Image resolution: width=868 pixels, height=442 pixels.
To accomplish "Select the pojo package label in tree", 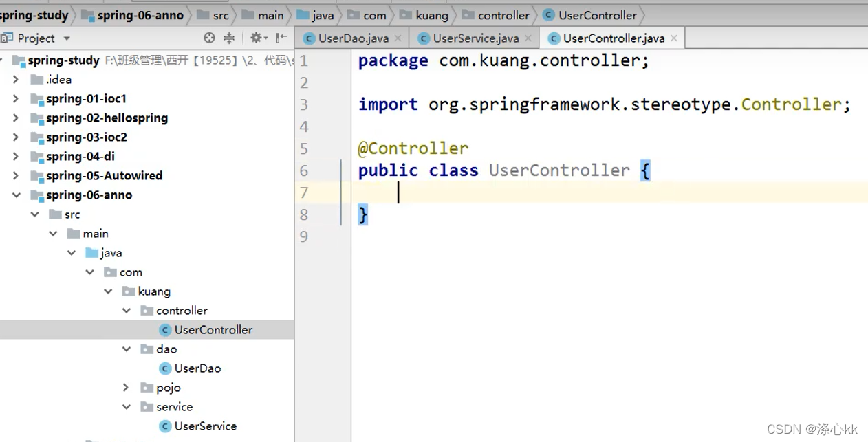I will (x=169, y=388).
